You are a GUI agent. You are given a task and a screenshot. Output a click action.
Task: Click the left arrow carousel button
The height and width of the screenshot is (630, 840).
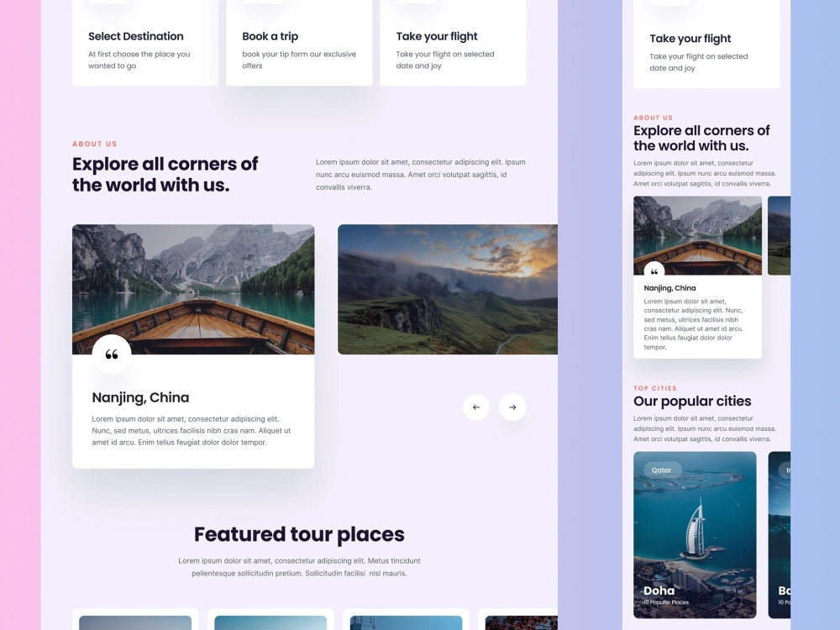[476, 407]
